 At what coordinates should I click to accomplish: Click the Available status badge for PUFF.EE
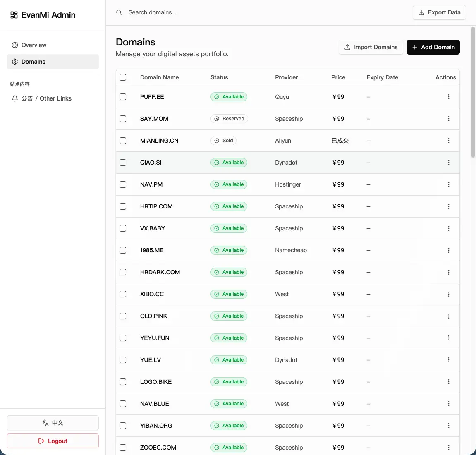229,97
